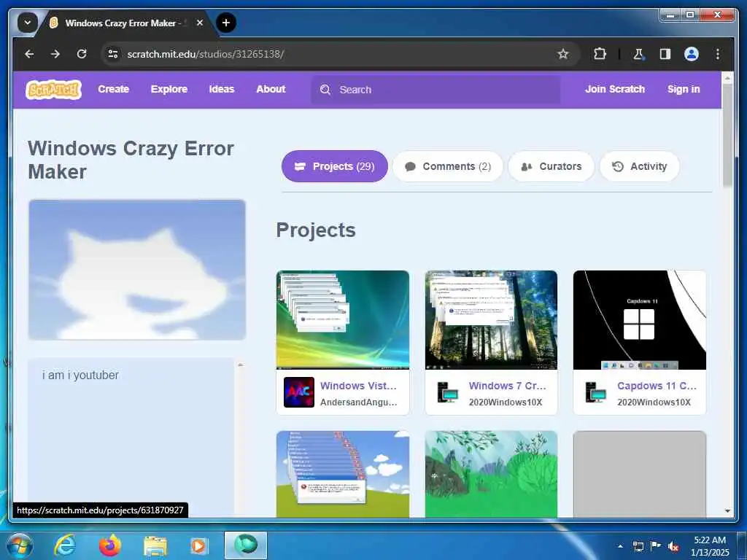Screen dimensions: 747x560
Task: Focus the Scratch search field
Action: coord(436,90)
